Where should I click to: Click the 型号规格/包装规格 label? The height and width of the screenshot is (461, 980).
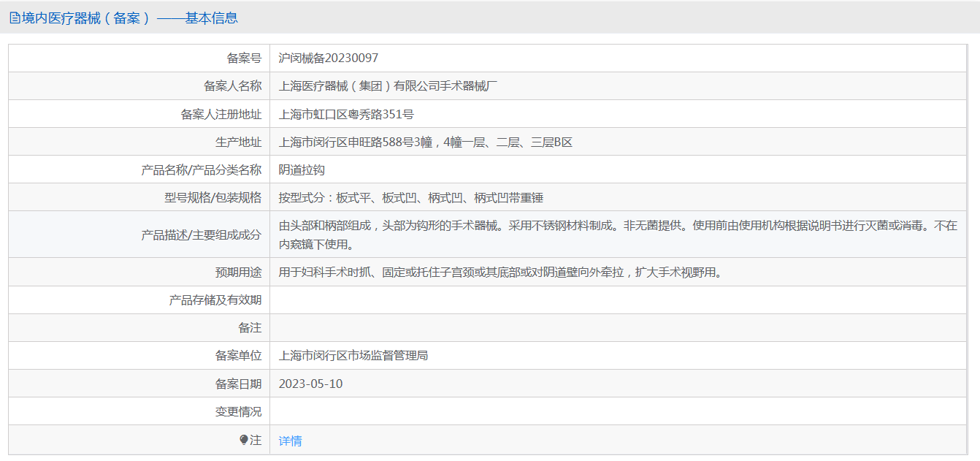coord(213,197)
